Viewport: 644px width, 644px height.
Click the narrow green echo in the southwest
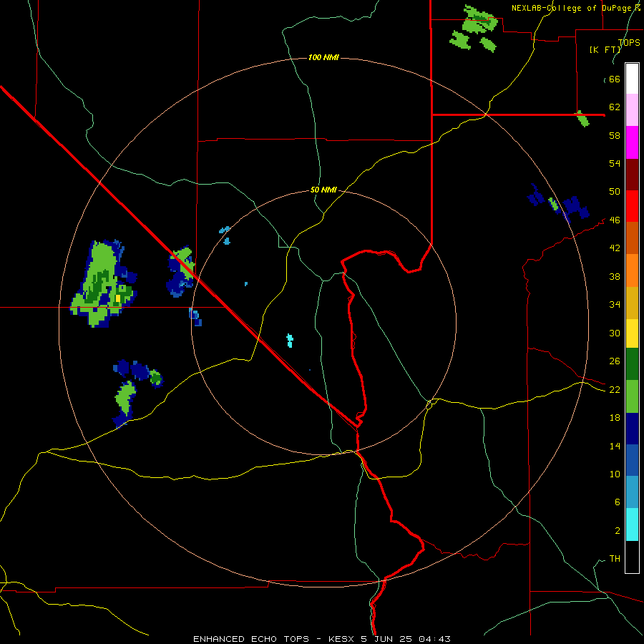click(125, 398)
